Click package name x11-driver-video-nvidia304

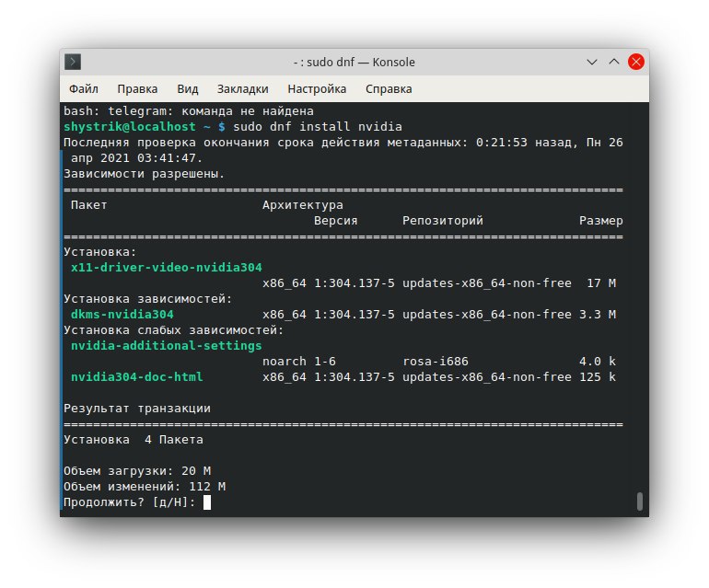click(x=167, y=268)
